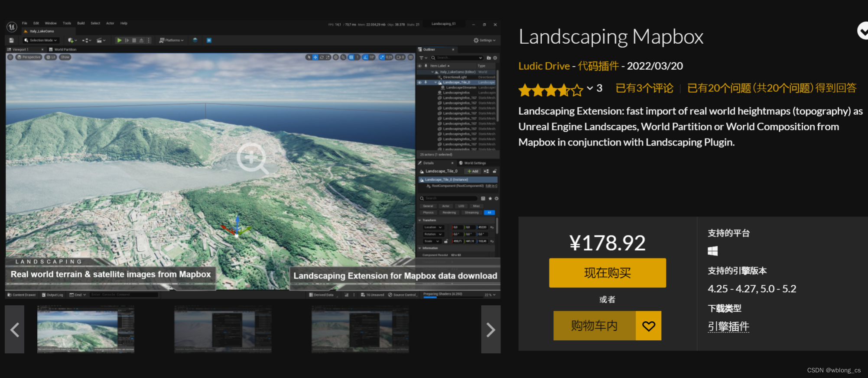Collapse the Italy_LakeComo (Editor) tree node
The width and height of the screenshot is (868, 378).
pos(432,72)
